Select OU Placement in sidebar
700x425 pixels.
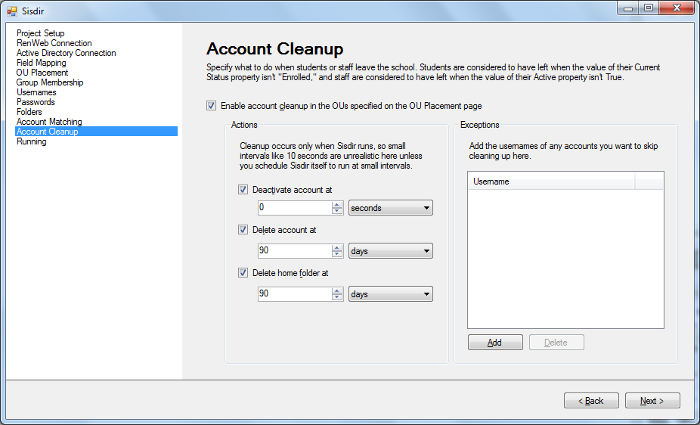(x=42, y=72)
